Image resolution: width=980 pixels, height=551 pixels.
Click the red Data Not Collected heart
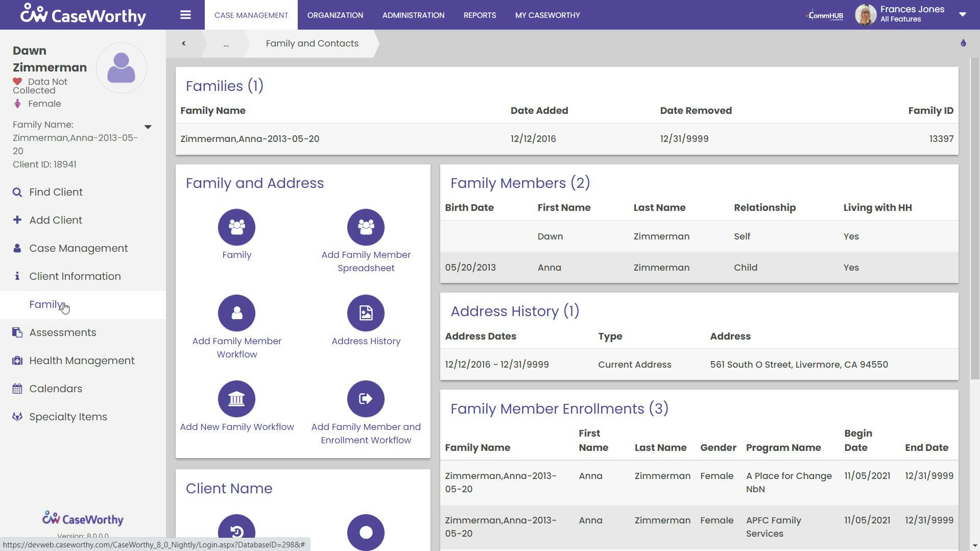coord(18,80)
